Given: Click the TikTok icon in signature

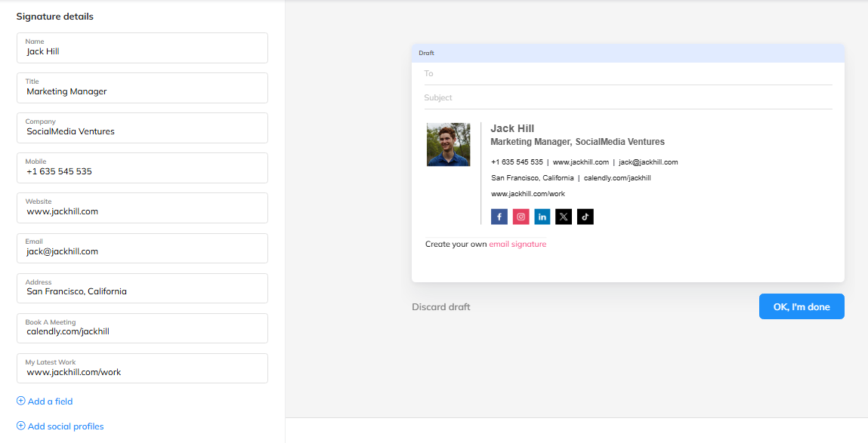Looking at the screenshot, I should pos(585,217).
